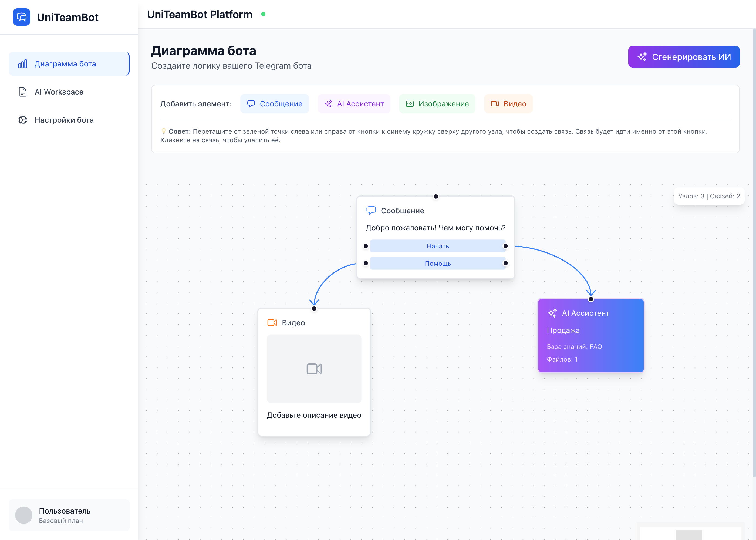756x540 pixels.
Task: Click the vertical scrollbar on the right edge
Action: pyautogui.click(x=754, y=253)
